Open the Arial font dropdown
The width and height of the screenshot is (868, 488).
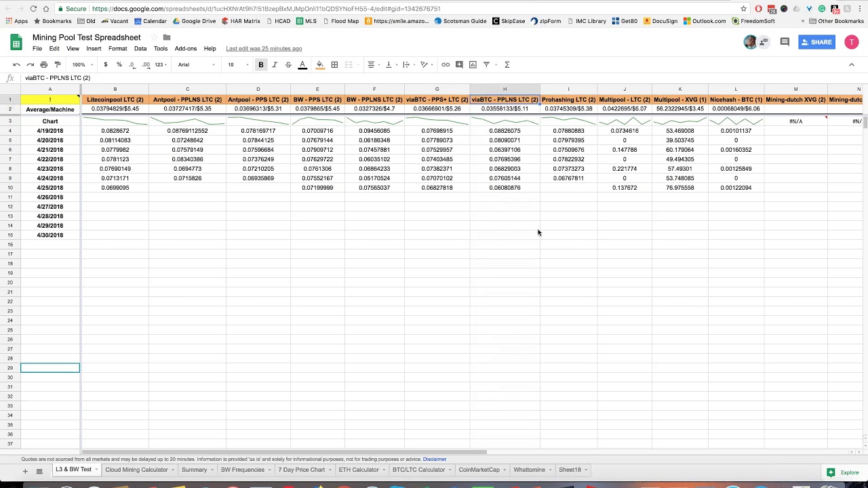point(197,64)
